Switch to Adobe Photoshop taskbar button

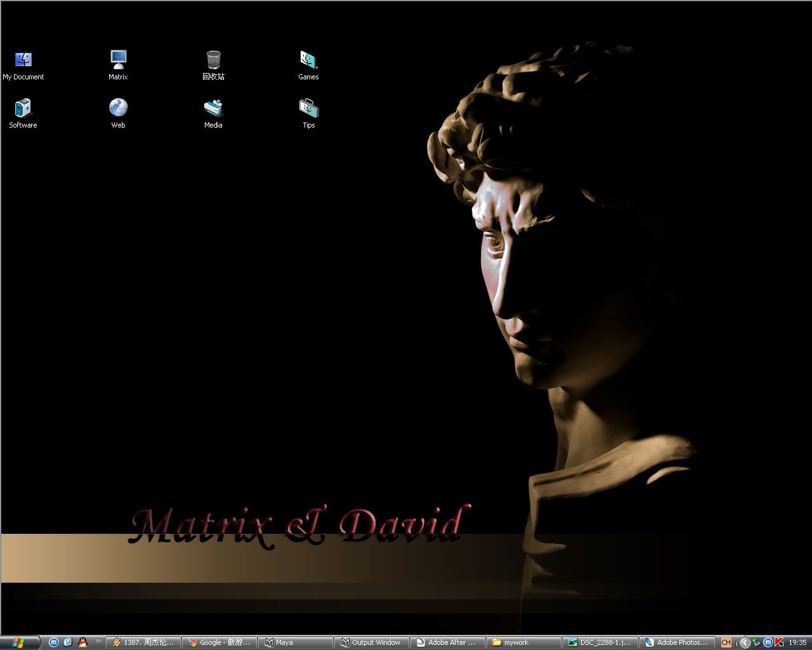(x=676, y=642)
